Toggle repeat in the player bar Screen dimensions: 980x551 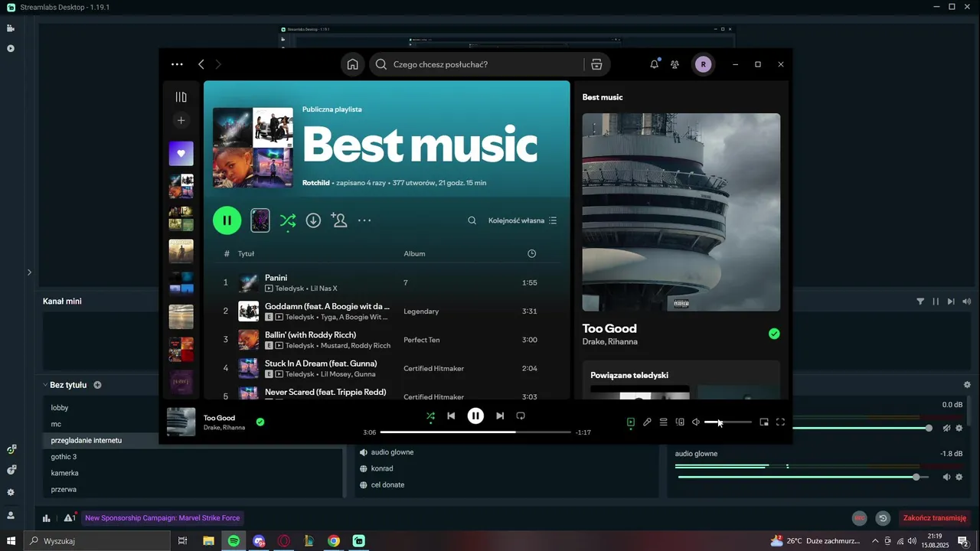(x=521, y=416)
